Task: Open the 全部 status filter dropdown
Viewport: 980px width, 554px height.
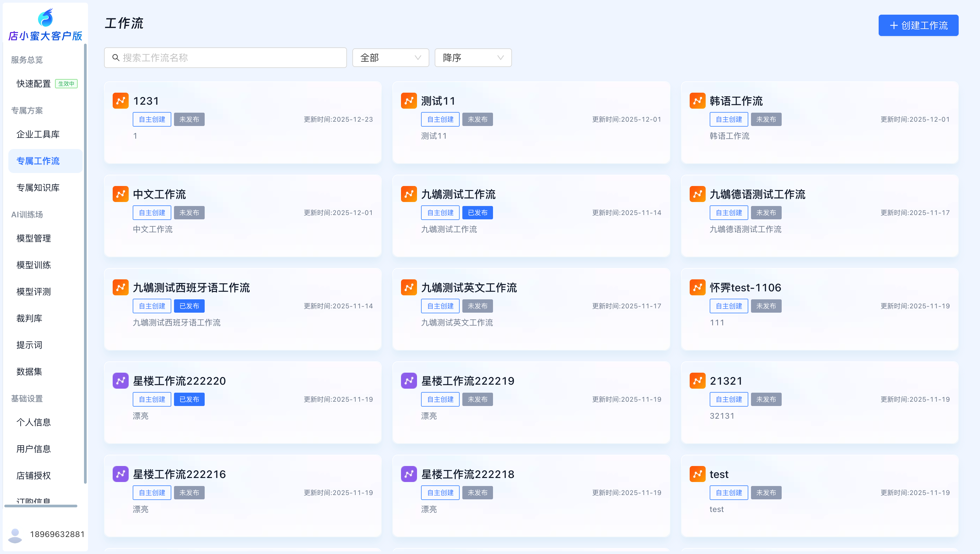Action: [x=390, y=58]
